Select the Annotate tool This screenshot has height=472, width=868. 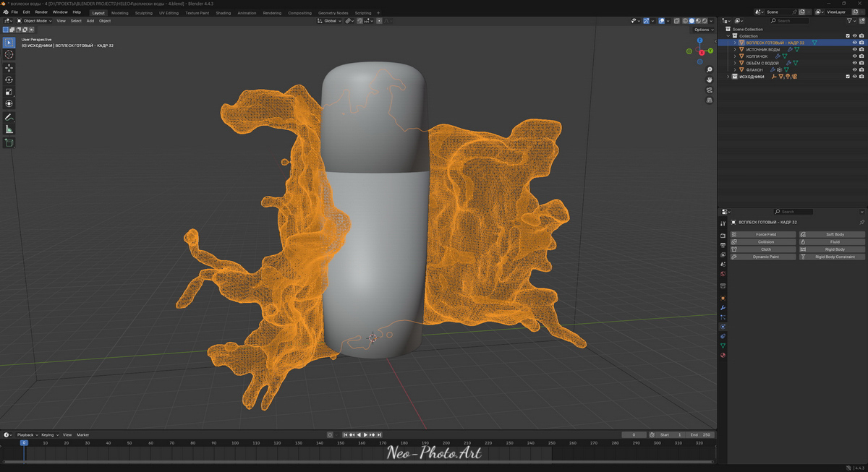(9, 117)
